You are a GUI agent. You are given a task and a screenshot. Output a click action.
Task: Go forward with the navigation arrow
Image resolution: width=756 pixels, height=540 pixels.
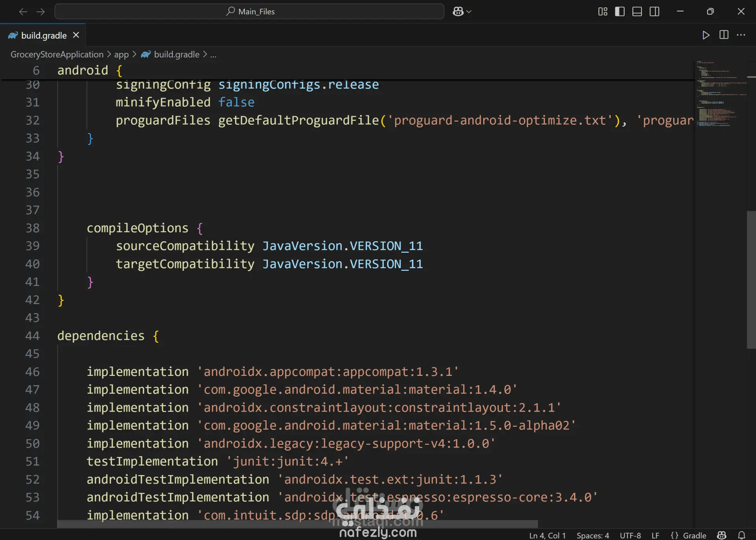pos(41,12)
